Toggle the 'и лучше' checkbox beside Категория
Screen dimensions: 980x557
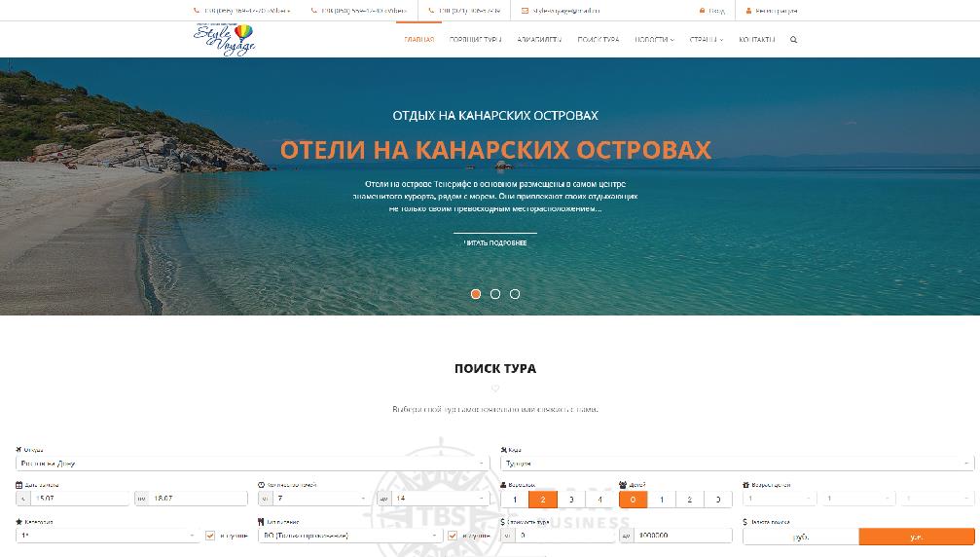tap(210, 536)
